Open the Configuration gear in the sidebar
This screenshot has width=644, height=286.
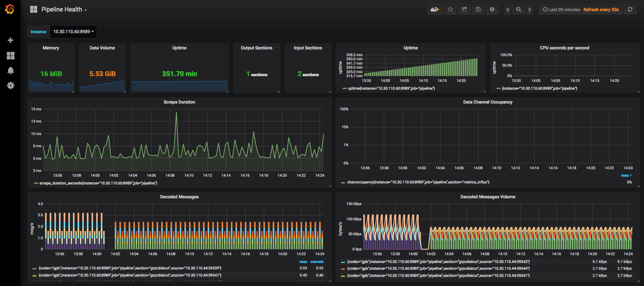[10, 85]
